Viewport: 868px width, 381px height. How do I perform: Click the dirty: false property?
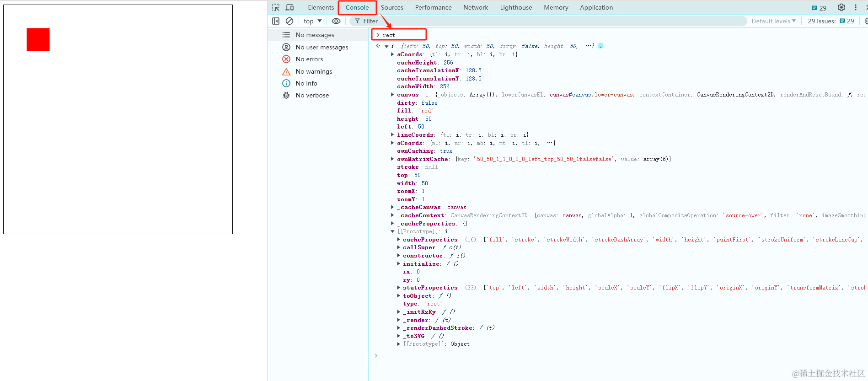pyautogui.click(x=417, y=103)
